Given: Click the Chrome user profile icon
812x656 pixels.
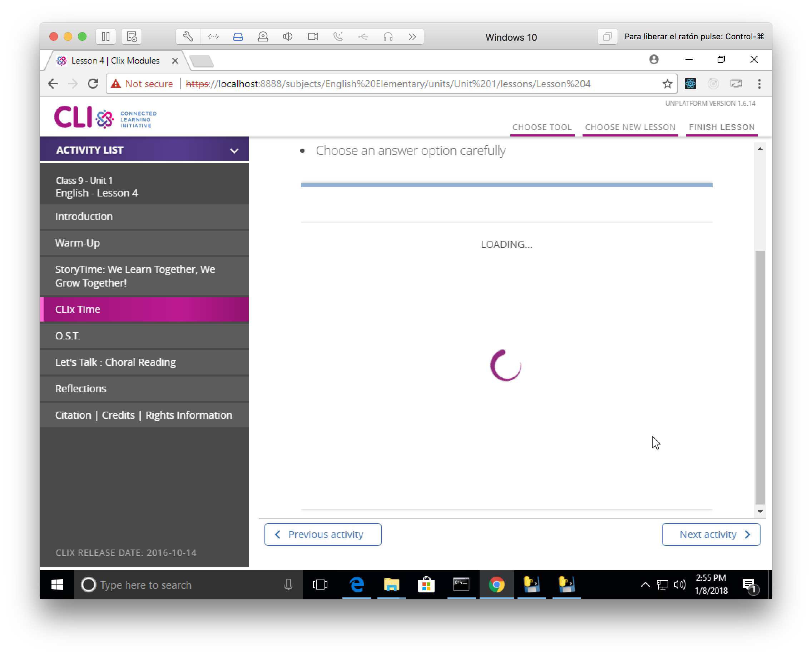Looking at the screenshot, I should pos(654,60).
